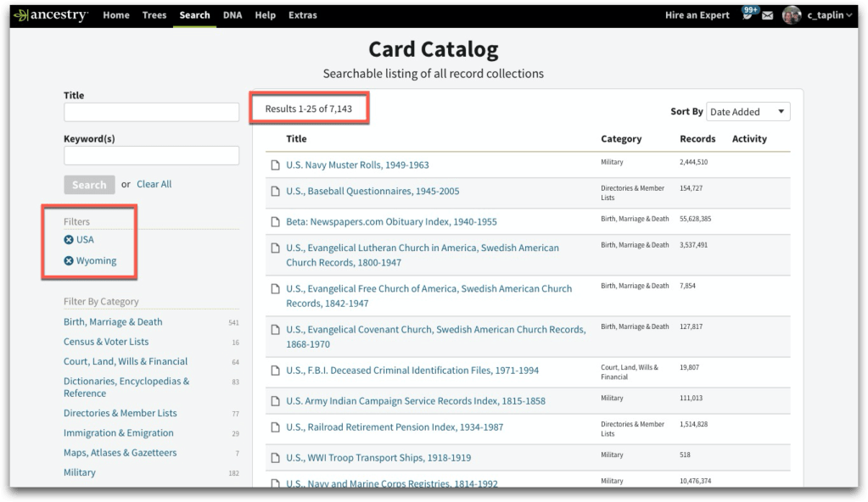868x502 pixels.
Task: Open the Trees menu
Action: pos(154,15)
